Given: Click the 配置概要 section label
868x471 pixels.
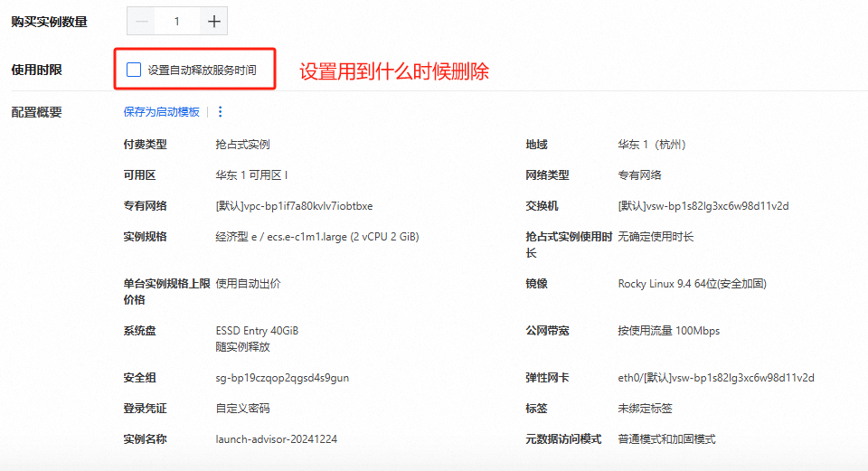Looking at the screenshot, I should click(x=36, y=112).
